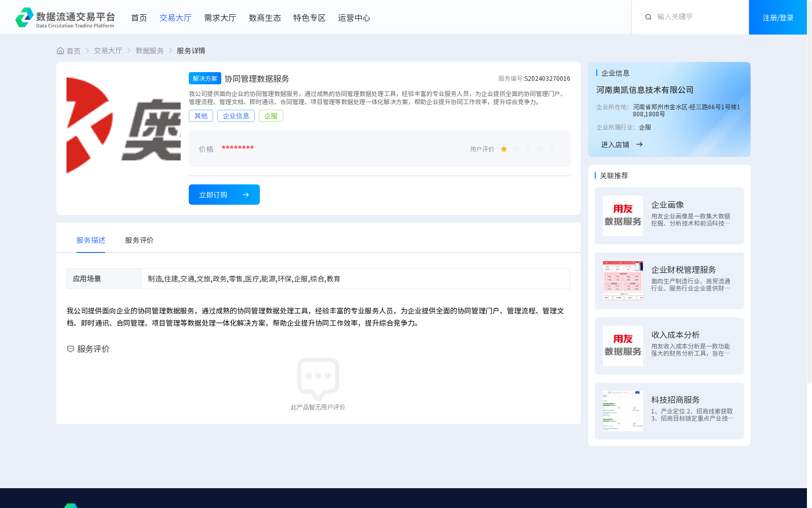Click the 关联推荐 heading
This screenshot has width=812, height=508.
coord(614,176)
